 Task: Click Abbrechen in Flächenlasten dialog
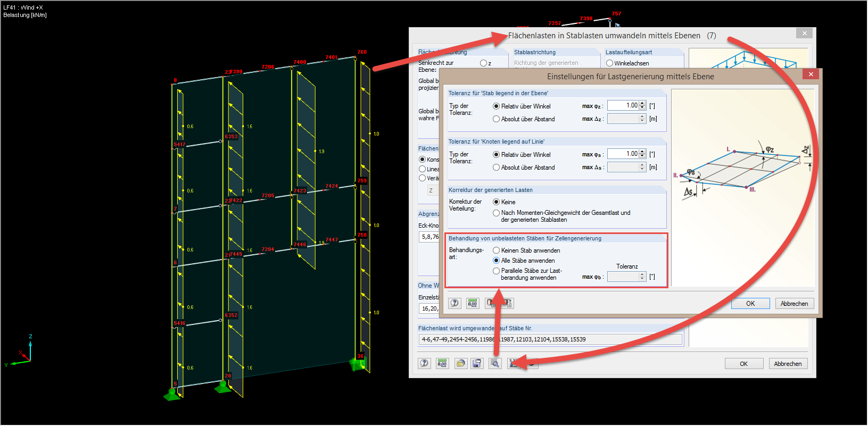[788, 364]
